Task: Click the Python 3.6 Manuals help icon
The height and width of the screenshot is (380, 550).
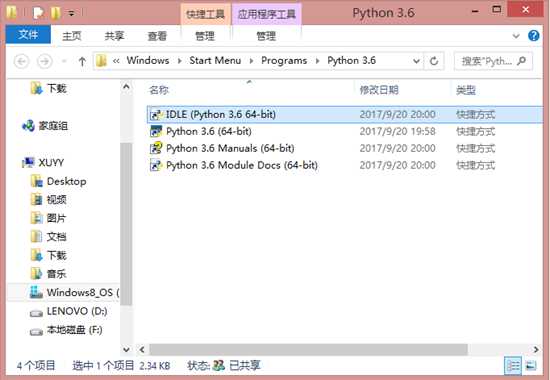Action: pos(156,148)
